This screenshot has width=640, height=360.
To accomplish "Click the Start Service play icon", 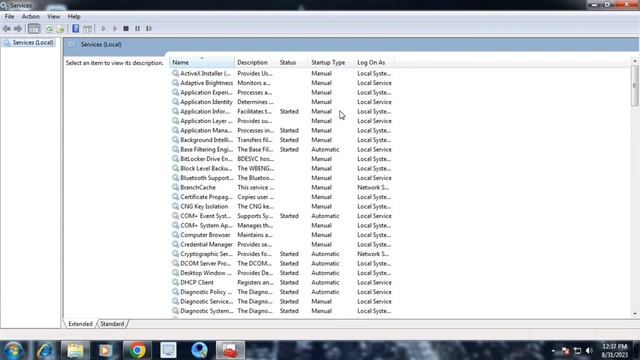I will coord(103,29).
